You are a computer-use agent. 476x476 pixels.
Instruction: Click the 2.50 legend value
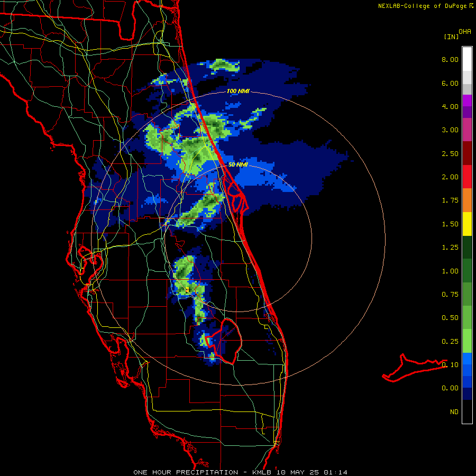450,153
